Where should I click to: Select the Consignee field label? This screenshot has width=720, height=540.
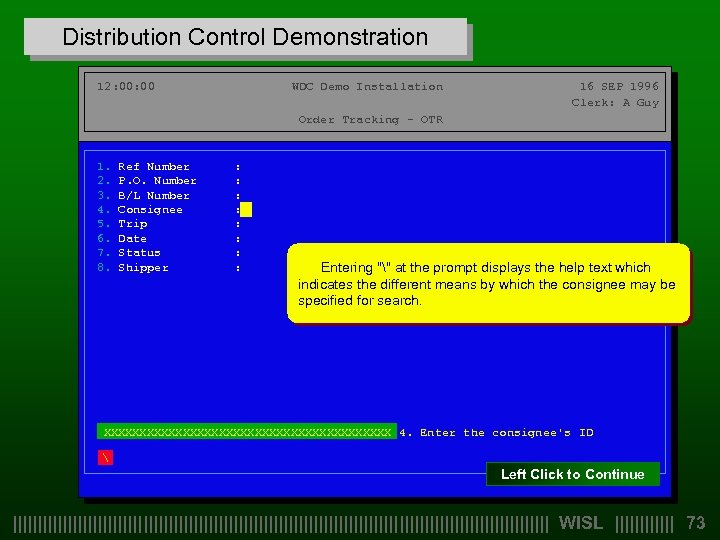(x=150, y=210)
